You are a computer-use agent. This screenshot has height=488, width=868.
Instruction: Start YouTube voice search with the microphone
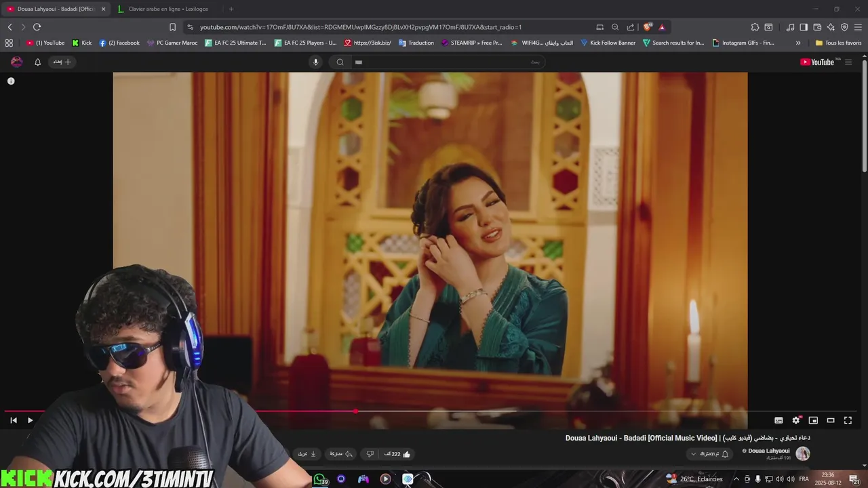(x=315, y=62)
